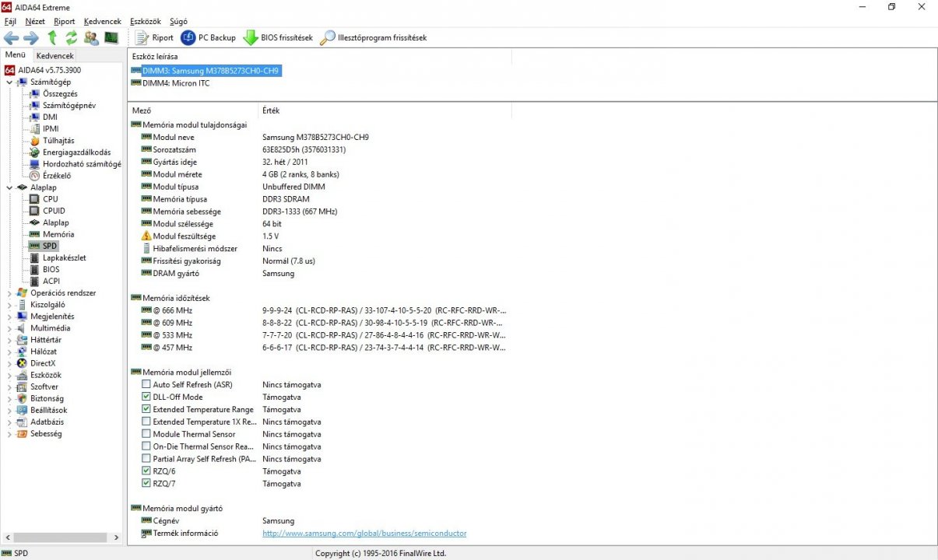
Task: Toggle Module Thermal Sensor checkbox
Action: 146,434
